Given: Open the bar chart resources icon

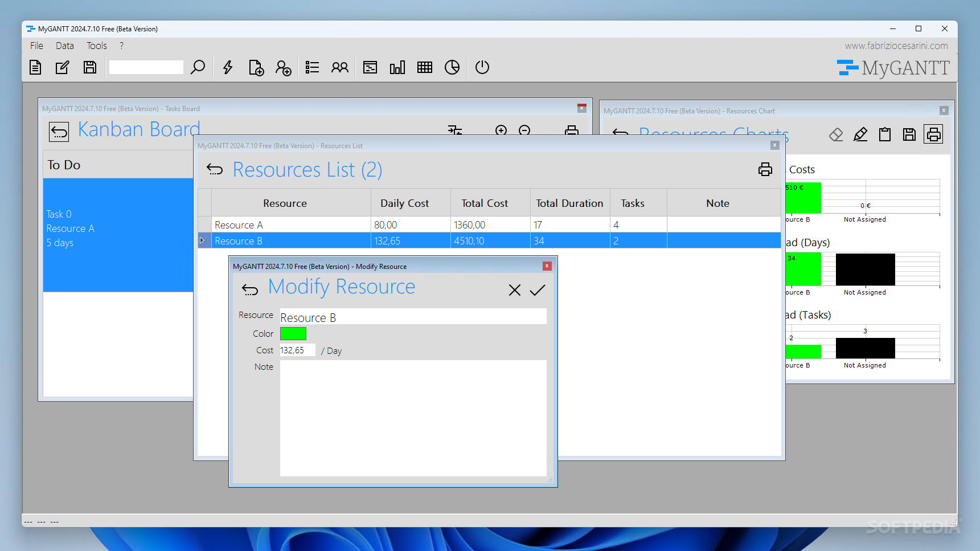Looking at the screenshot, I should tap(397, 67).
